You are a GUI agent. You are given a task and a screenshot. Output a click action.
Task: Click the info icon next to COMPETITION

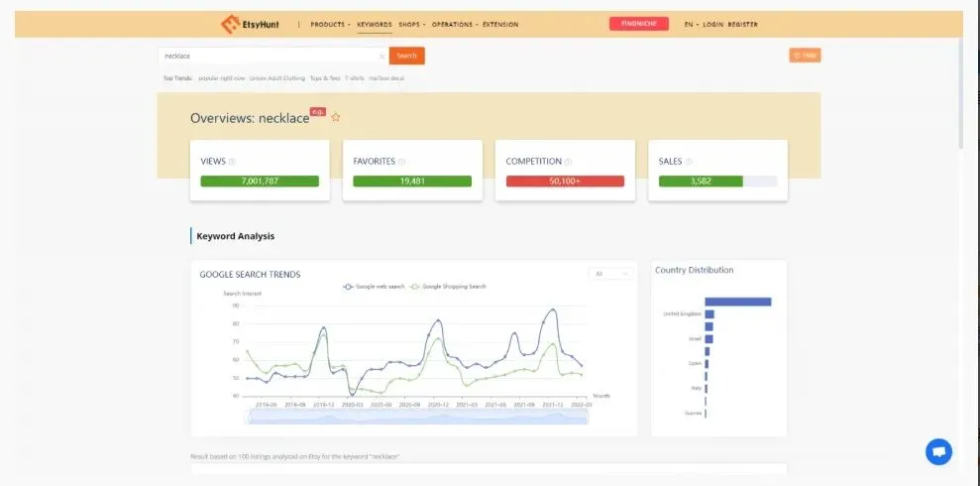pyautogui.click(x=568, y=162)
